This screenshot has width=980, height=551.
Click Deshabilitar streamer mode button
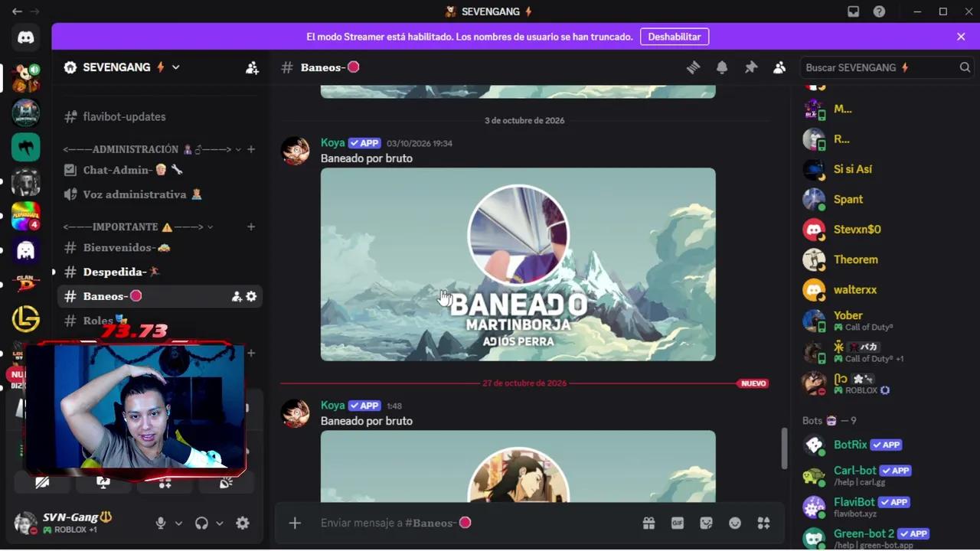(675, 37)
